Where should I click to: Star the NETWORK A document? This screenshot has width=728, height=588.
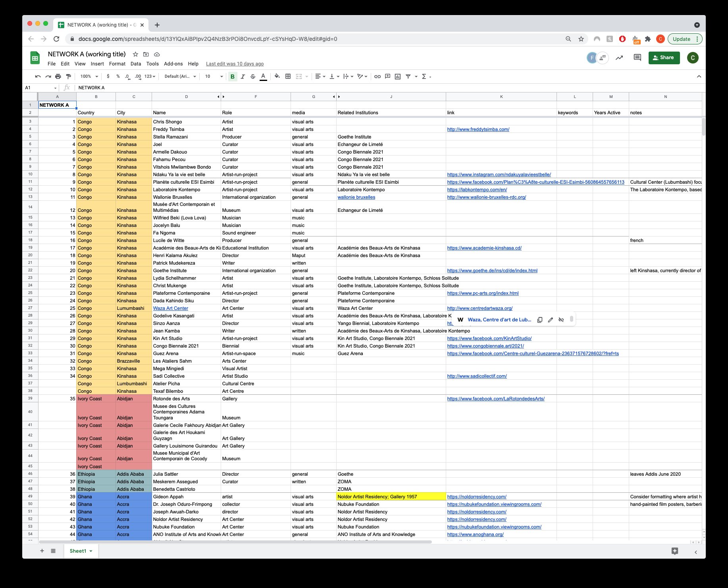(x=135, y=54)
